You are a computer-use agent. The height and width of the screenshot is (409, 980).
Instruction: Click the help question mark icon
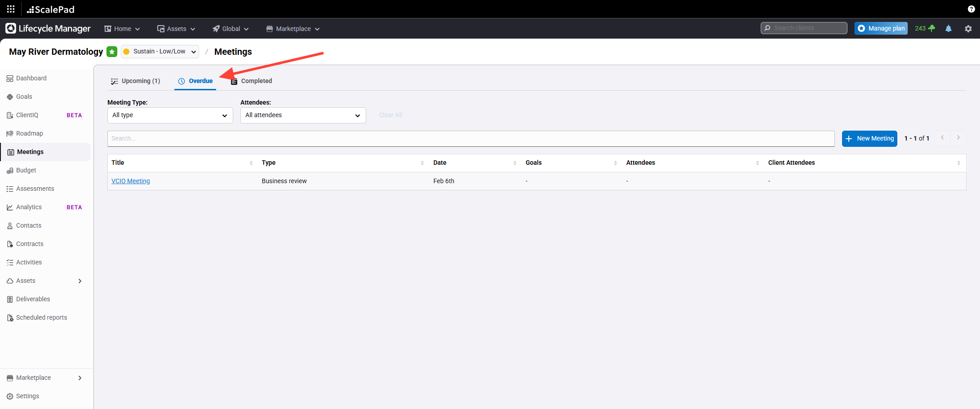[971, 9]
